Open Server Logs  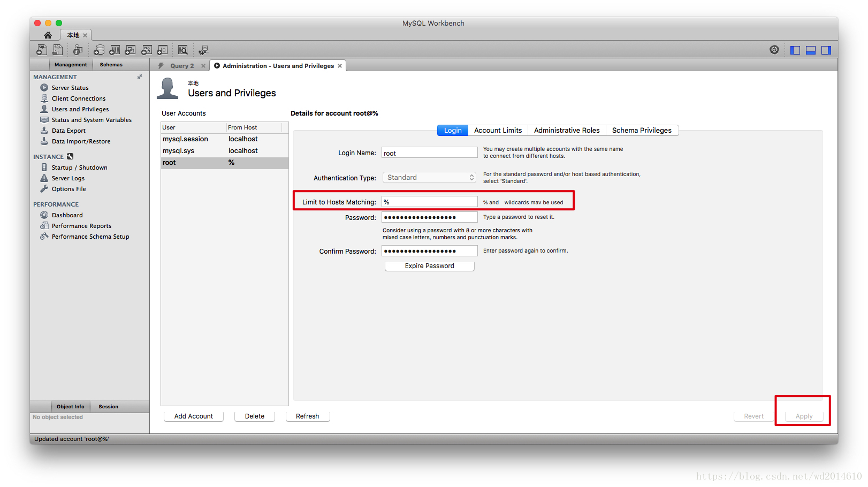tap(68, 178)
